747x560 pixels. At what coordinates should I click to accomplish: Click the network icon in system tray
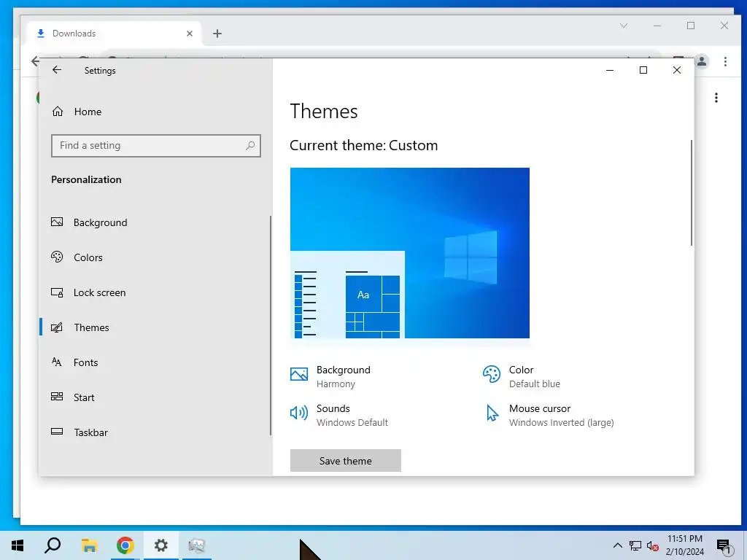[635, 545]
